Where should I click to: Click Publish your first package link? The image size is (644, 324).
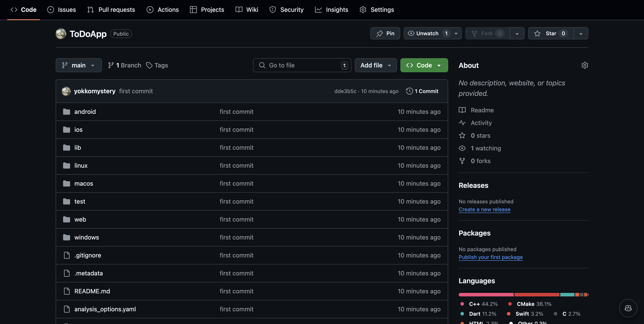tap(490, 257)
